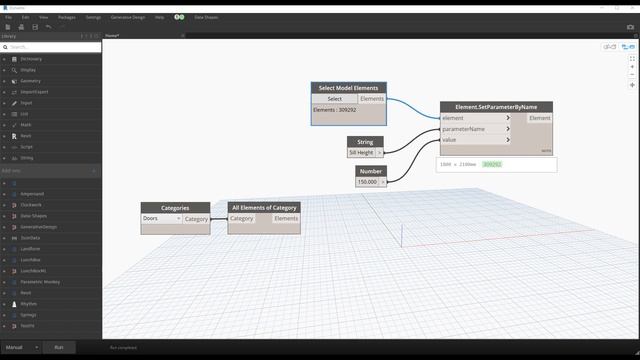640x360 pixels.
Task: Click the canvas zoom in plus icon
Action: click(632, 67)
